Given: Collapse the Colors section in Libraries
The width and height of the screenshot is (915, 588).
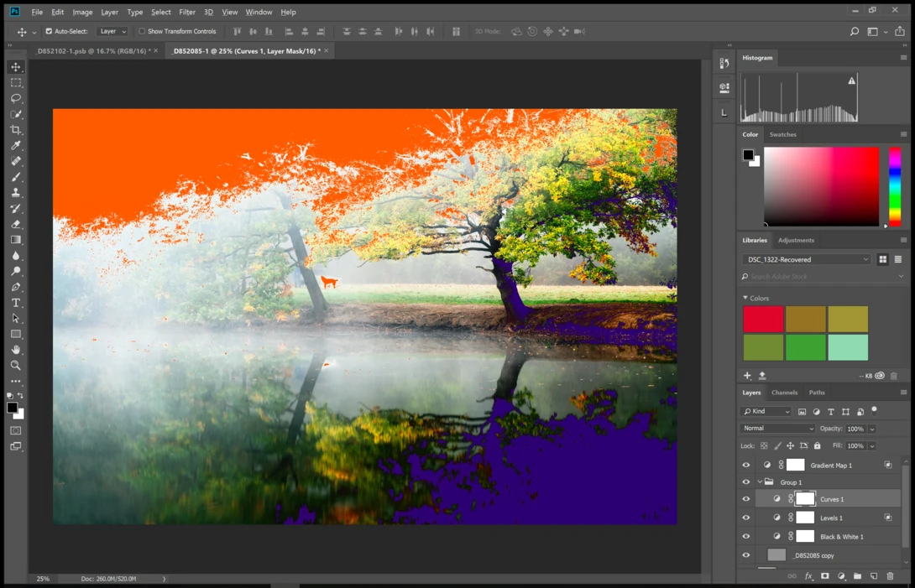Looking at the screenshot, I should [745, 298].
